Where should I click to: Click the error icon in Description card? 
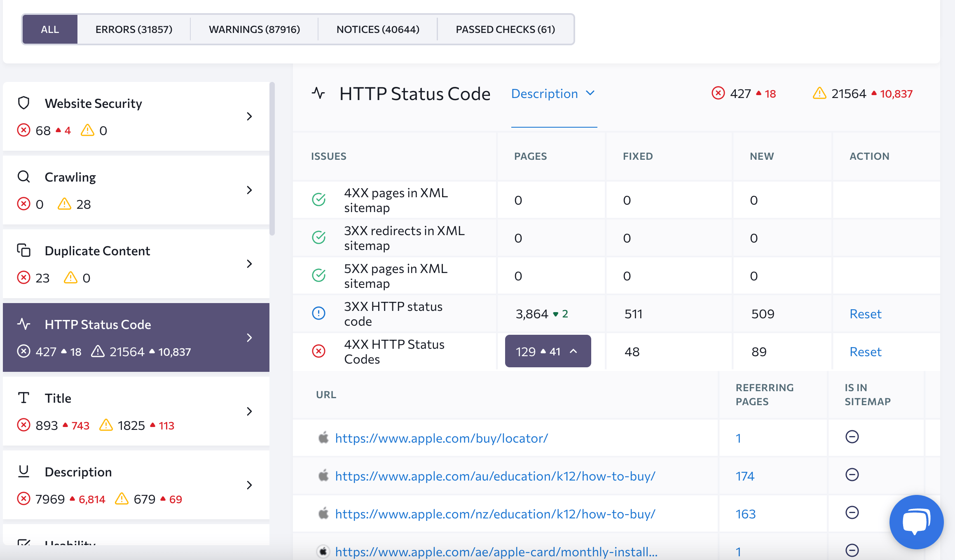23,499
